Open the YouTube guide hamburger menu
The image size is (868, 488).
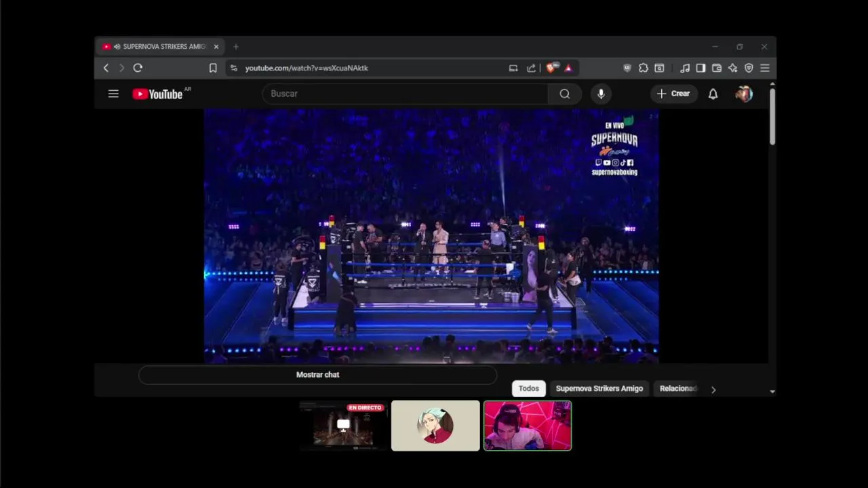click(113, 94)
